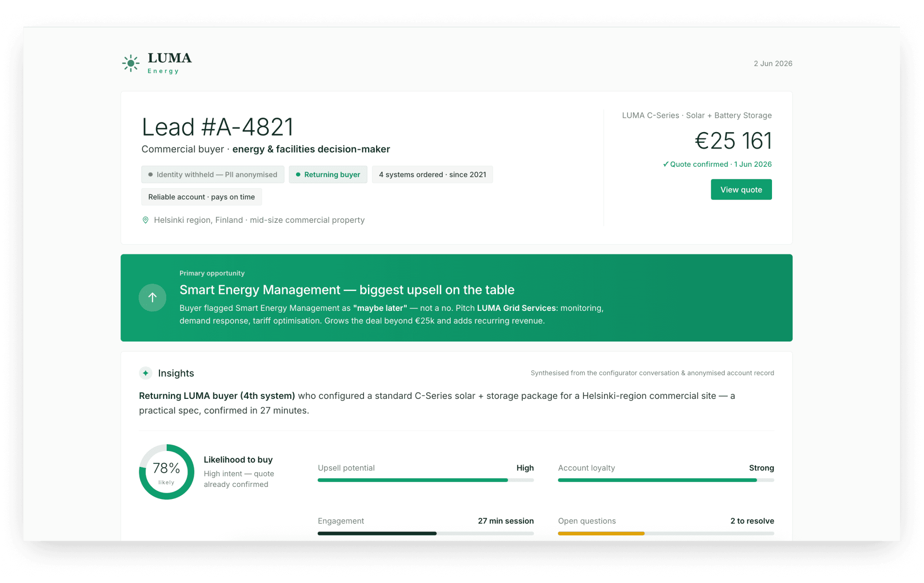
Task: Click the Account loyalty progress bar
Action: click(x=666, y=480)
